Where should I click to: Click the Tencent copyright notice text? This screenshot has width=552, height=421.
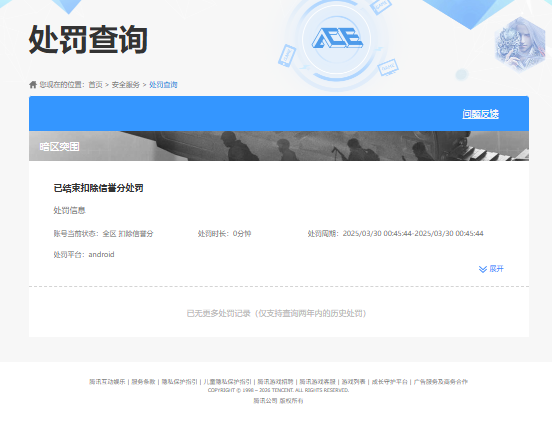pos(278,390)
